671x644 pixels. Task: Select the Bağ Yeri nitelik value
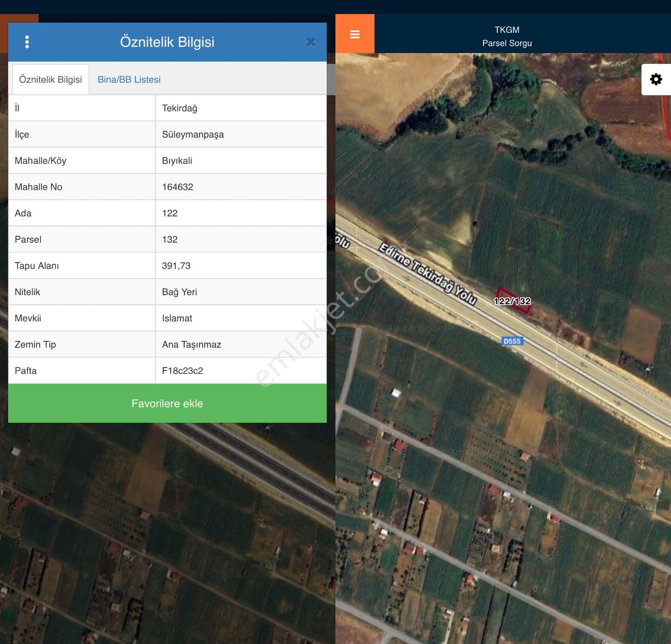pyautogui.click(x=180, y=292)
